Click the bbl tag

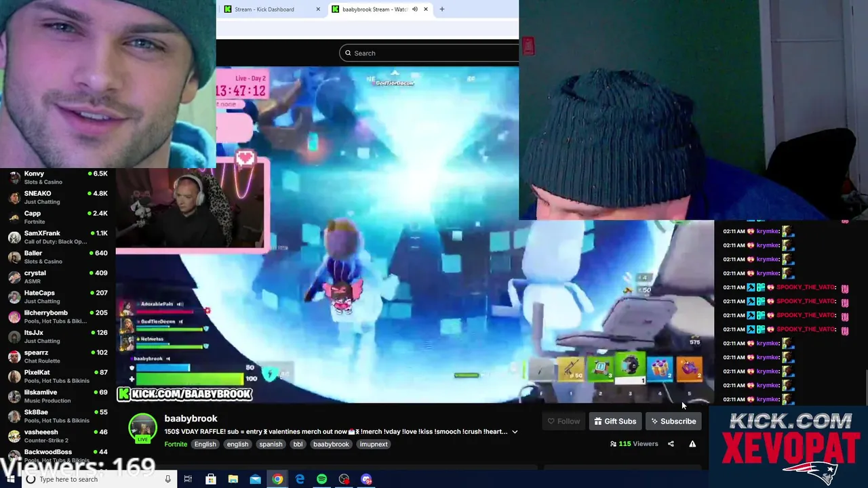[x=298, y=445]
